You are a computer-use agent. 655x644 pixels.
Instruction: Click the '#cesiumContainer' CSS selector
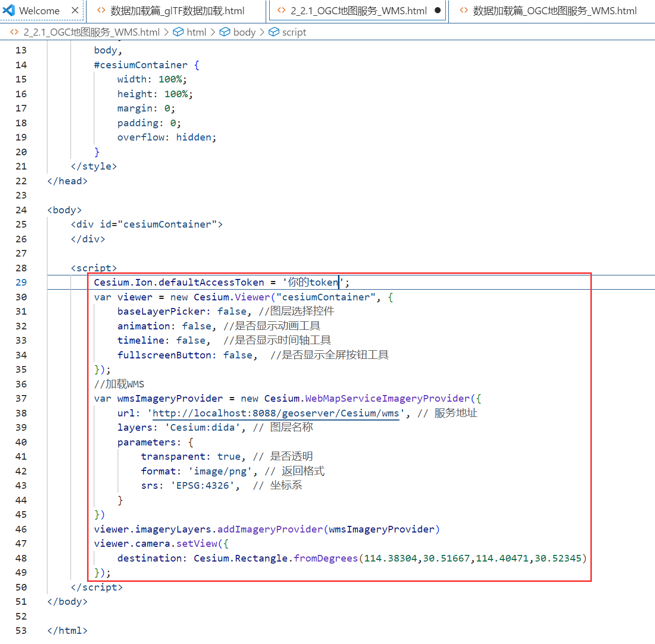point(141,65)
